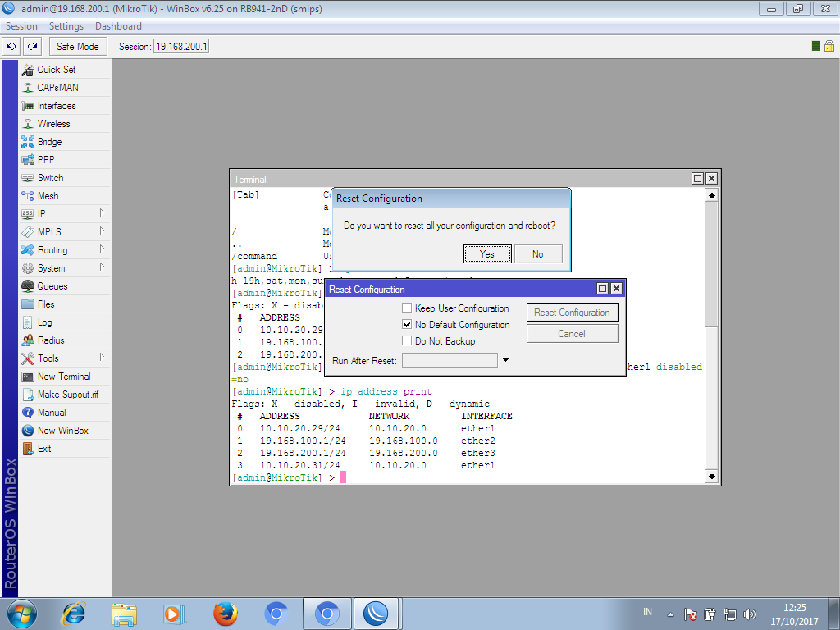This screenshot has width=840, height=630.
Task: Click the Exit door icon
Action: 27,449
